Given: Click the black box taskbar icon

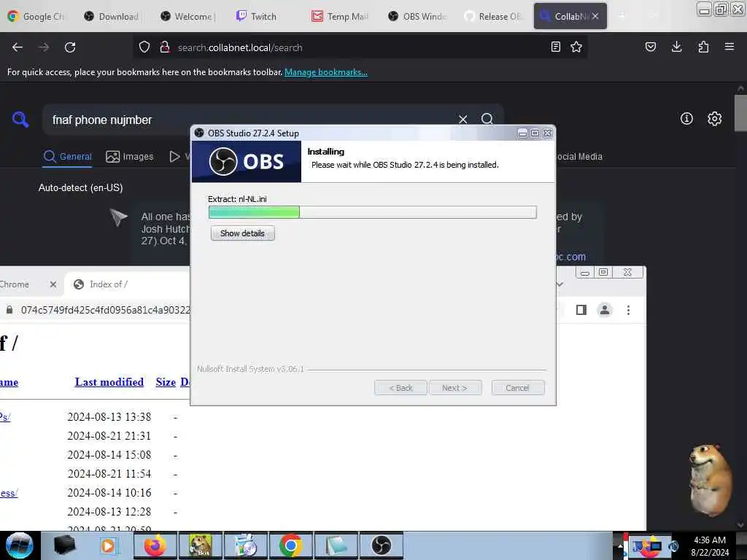Looking at the screenshot, I should (x=64, y=545).
